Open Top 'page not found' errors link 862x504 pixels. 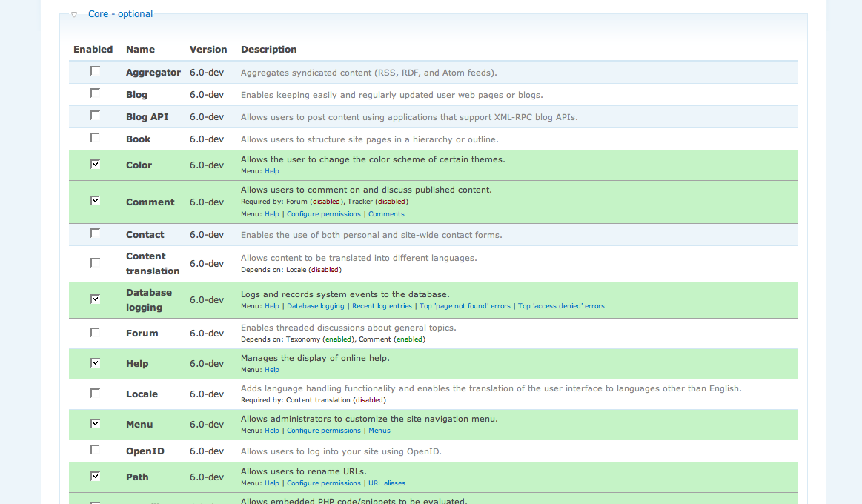[x=465, y=305]
